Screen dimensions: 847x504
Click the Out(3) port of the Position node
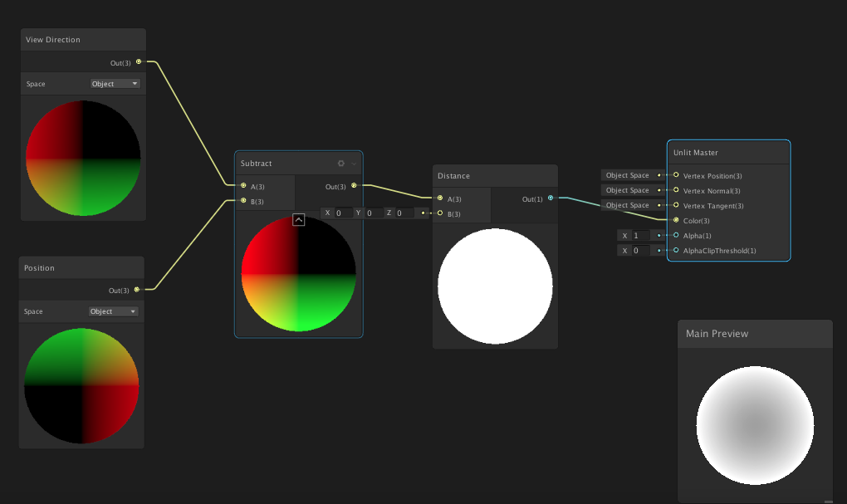click(x=136, y=291)
